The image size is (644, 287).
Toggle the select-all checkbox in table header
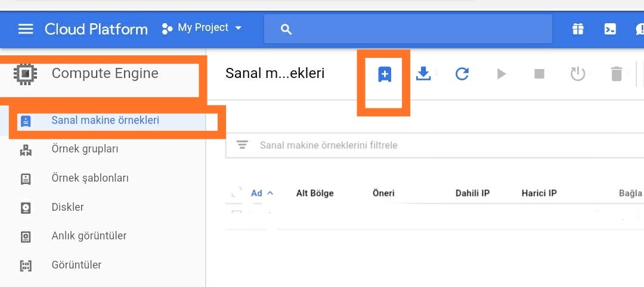(236, 193)
